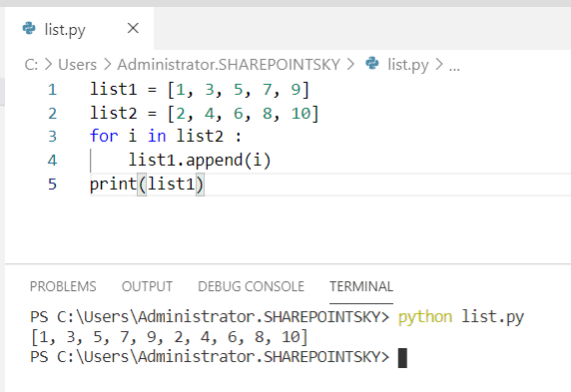
Task: Click line number 4 in gutter
Action: [x=53, y=161]
